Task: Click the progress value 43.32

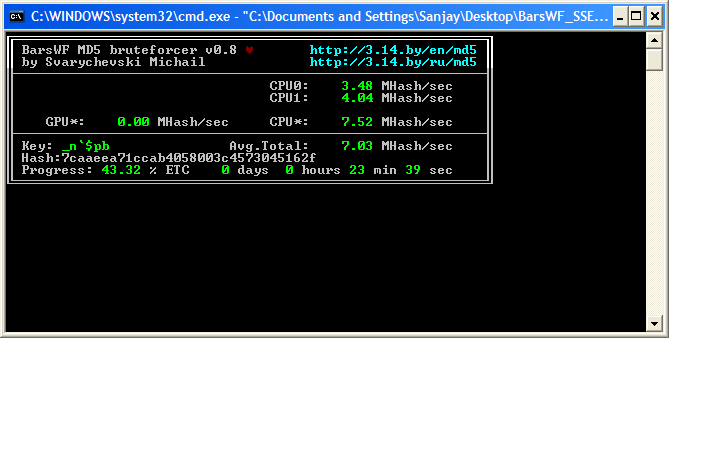Action: [121, 170]
